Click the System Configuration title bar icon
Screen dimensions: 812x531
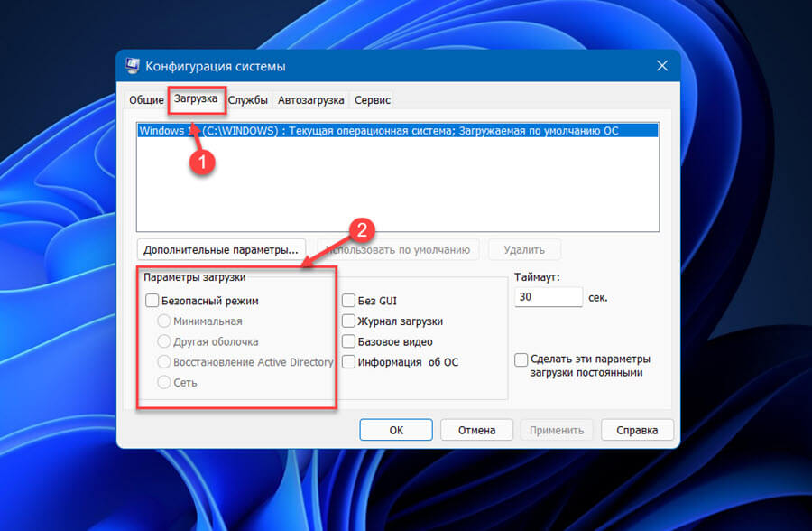click(133, 66)
